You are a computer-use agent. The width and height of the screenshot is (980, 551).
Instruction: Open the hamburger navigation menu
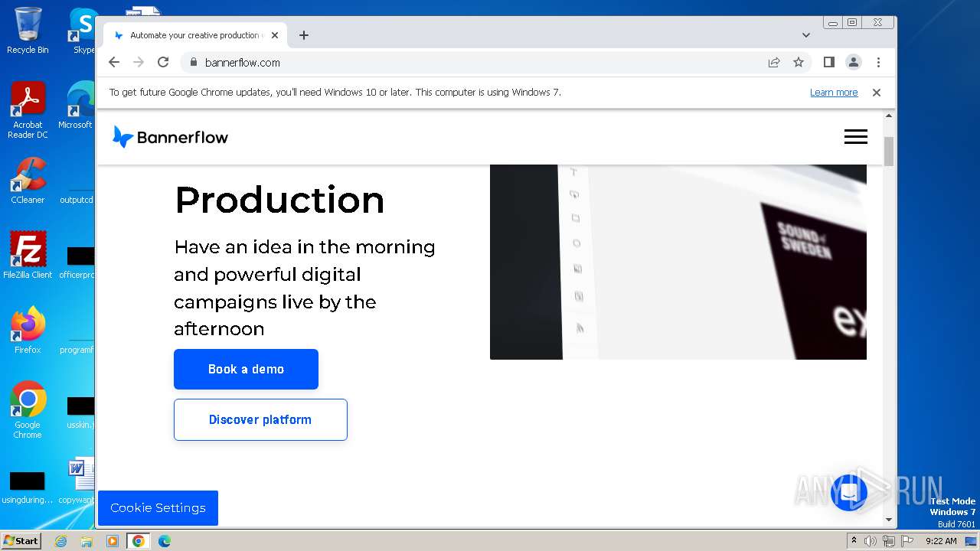click(856, 136)
